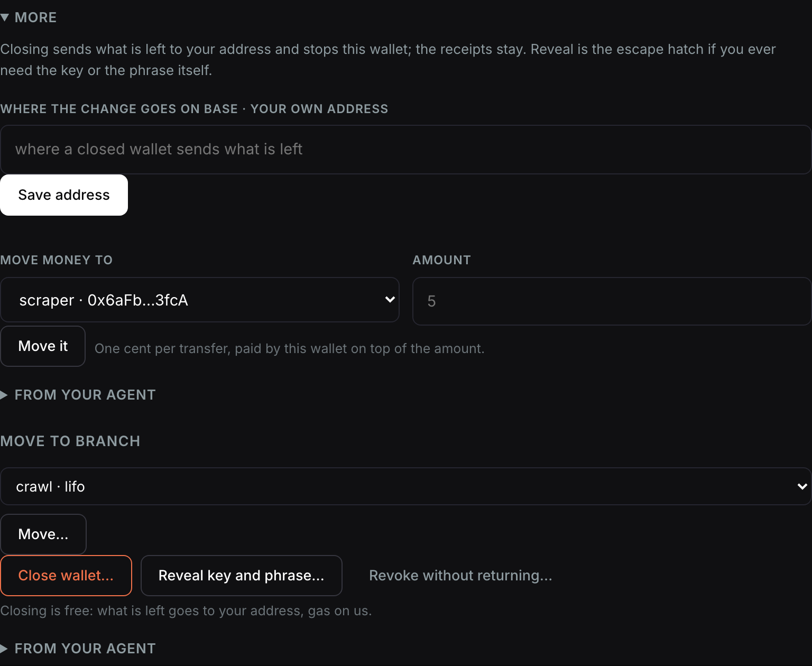Click the Move it button
The width and height of the screenshot is (812, 666).
[43, 346]
